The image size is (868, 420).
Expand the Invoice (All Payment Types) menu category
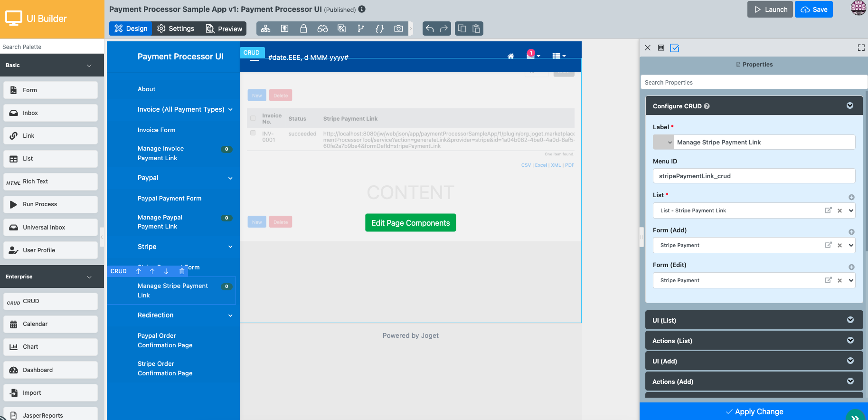(230, 110)
